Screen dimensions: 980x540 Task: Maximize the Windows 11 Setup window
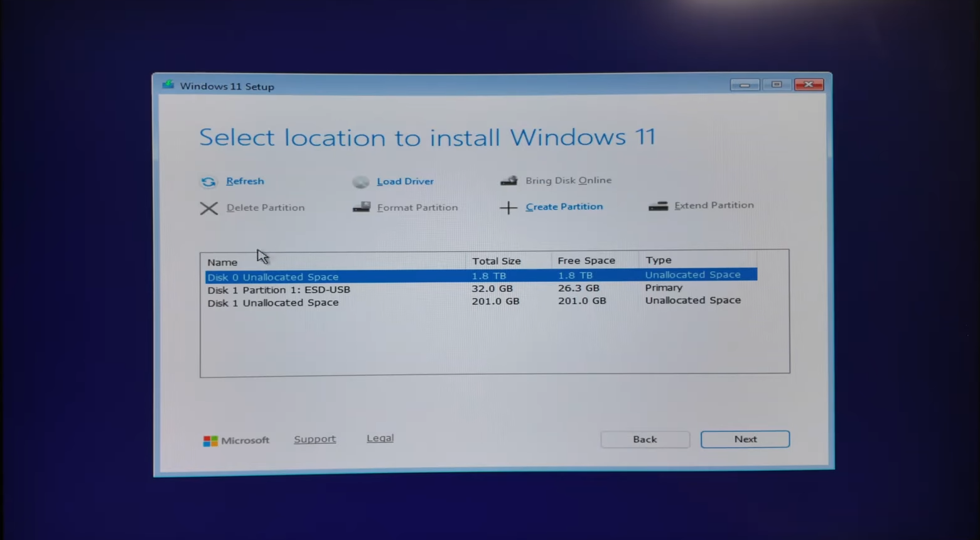pos(777,85)
